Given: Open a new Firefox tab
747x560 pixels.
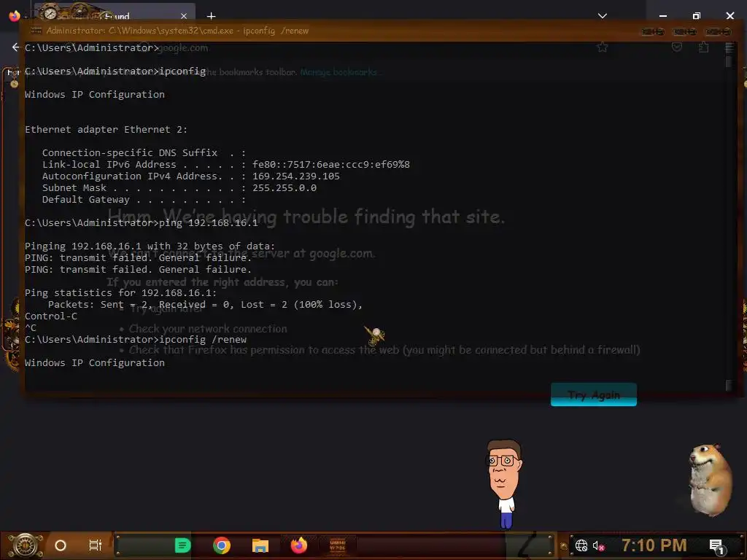Looking at the screenshot, I should tap(211, 16).
